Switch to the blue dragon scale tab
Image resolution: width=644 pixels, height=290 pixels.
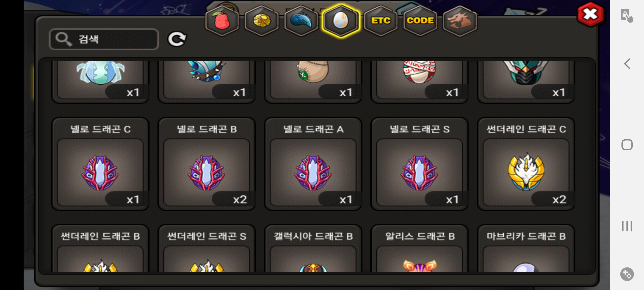coord(301,21)
